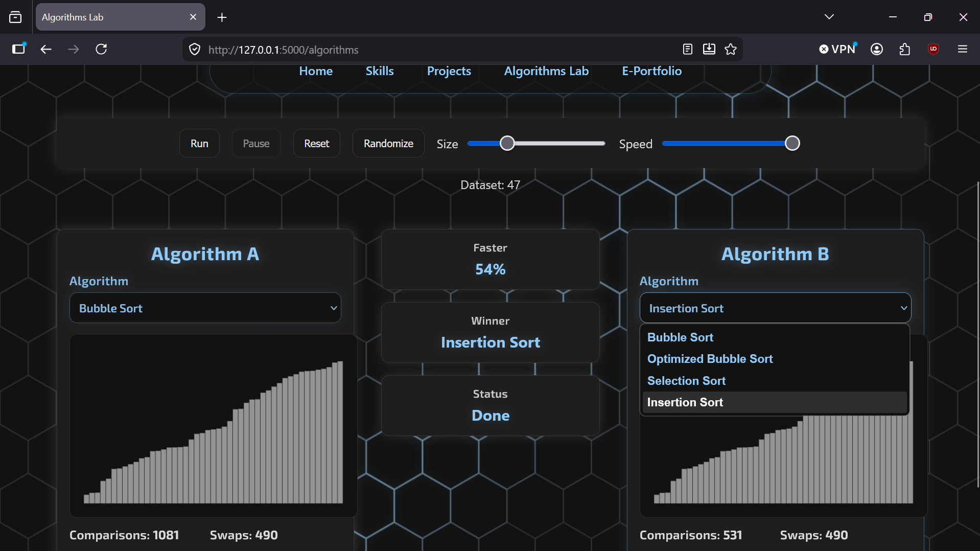
Task: Collapse Algorithm B's Insertion Sort dropdown
Action: 776,308
